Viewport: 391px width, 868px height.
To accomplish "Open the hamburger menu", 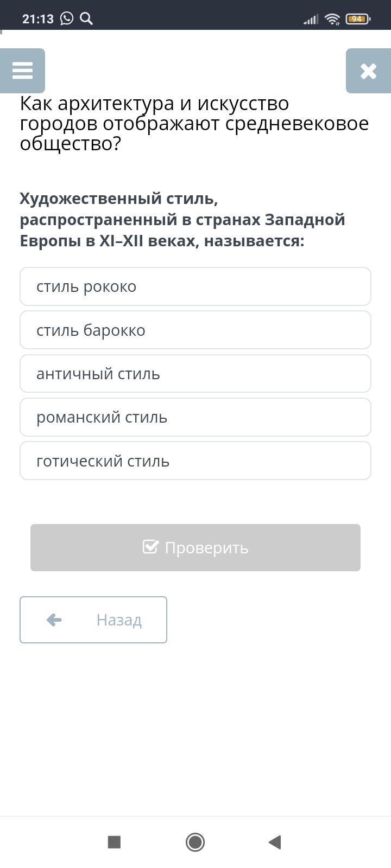I will click(22, 71).
